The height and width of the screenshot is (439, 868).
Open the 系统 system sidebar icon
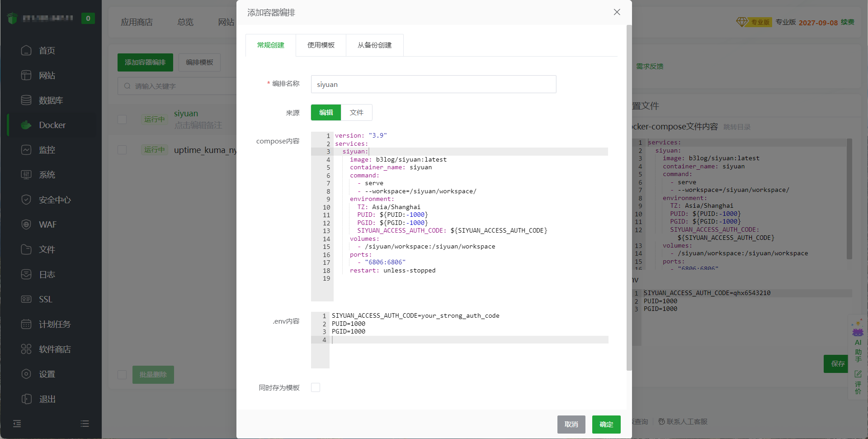pyautogui.click(x=26, y=175)
